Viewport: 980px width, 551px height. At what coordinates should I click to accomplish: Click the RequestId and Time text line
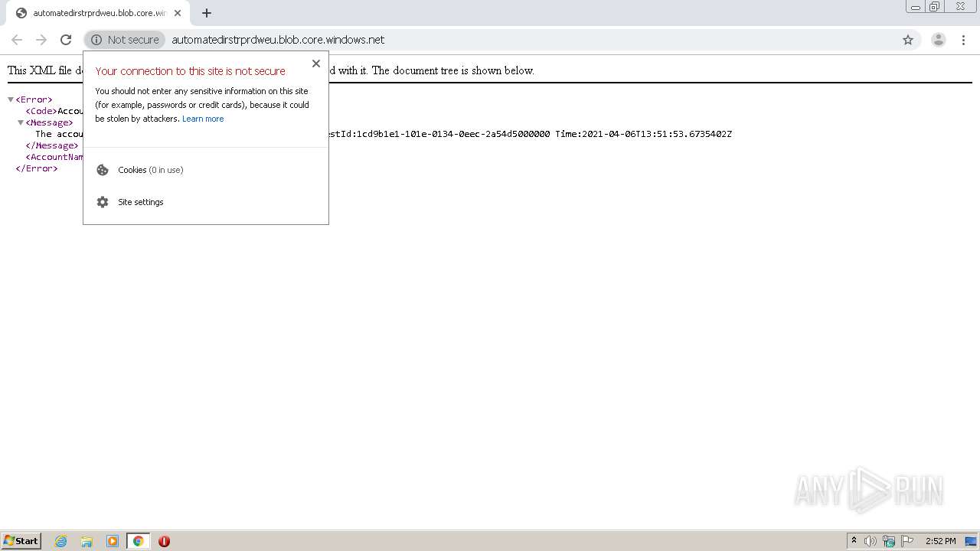531,134
